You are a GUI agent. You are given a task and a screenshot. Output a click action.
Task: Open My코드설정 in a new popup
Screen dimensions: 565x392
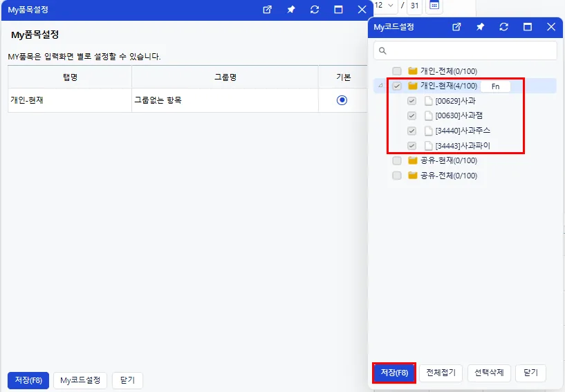(456, 27)
